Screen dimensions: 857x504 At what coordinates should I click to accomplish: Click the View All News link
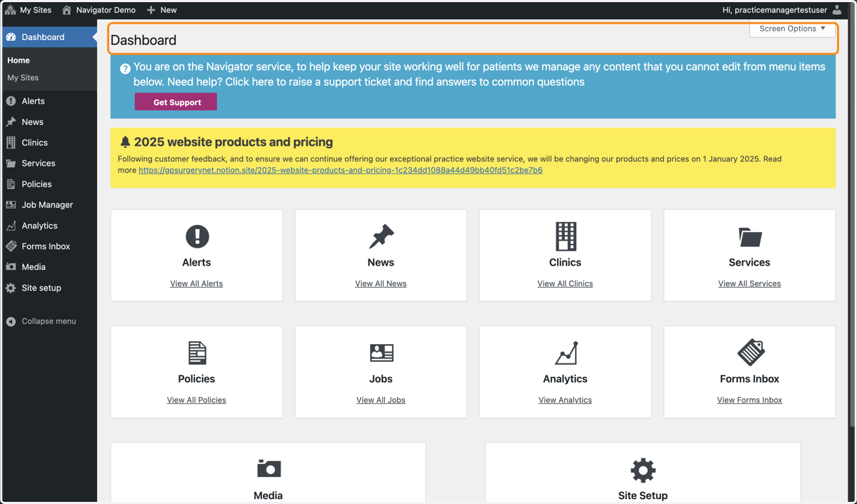coord(381,283)
